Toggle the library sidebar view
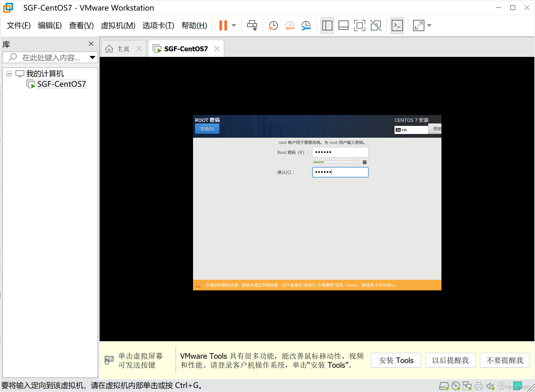Image resolution: width=535 pixels, height=392 pixels. pos(327,25)
